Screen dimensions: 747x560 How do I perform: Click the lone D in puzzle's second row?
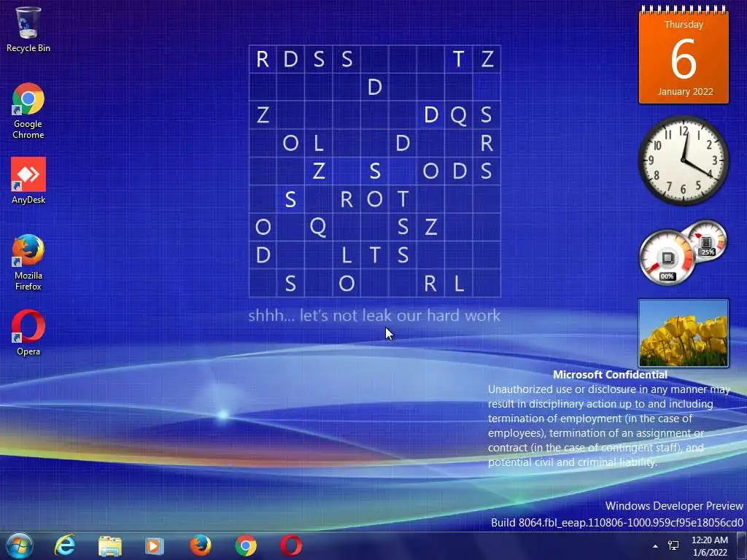click(374, 87)
